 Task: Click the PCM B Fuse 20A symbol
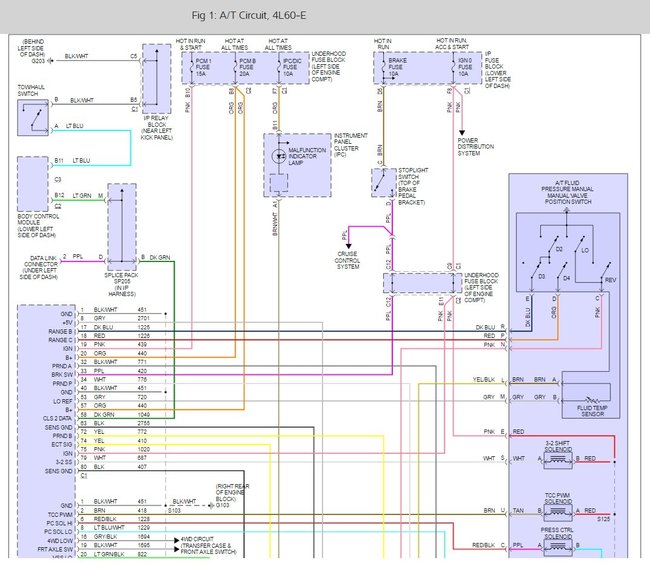[235, 67]
